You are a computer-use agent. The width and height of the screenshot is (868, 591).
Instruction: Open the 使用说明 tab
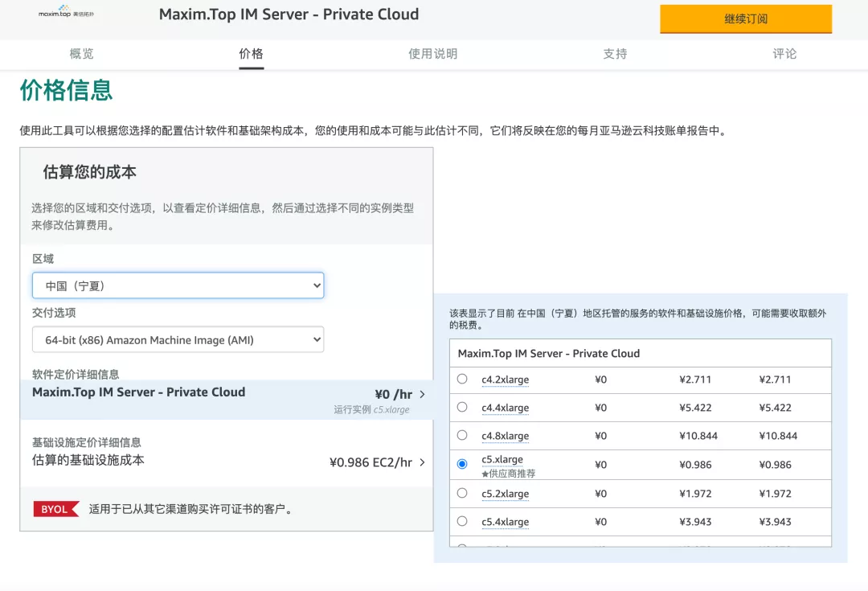click(x=433, y=54)
